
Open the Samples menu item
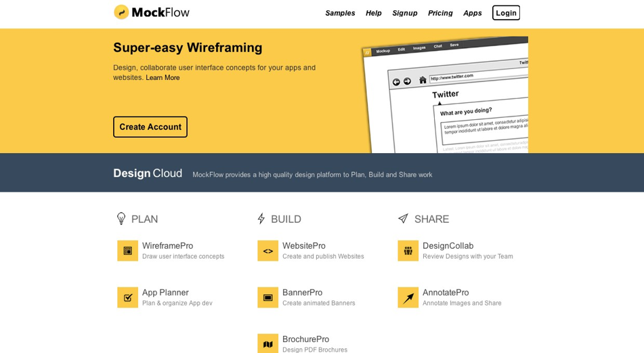tap(340, 13)
